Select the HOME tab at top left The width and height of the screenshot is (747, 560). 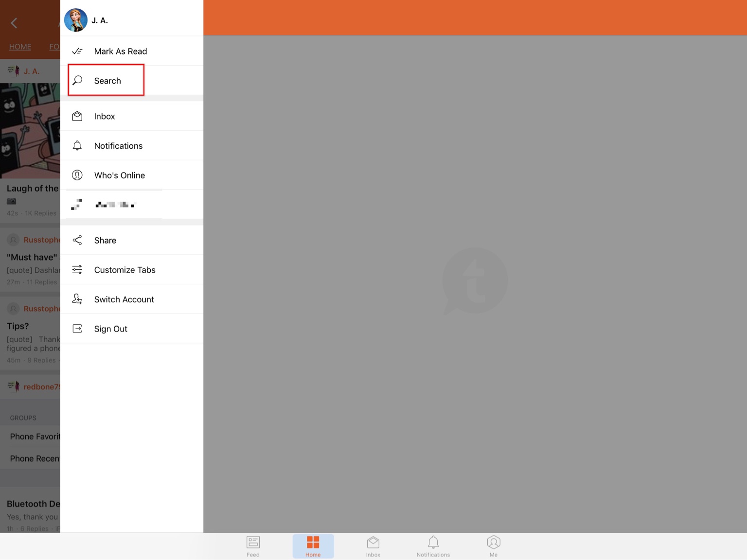coord(20,47)
